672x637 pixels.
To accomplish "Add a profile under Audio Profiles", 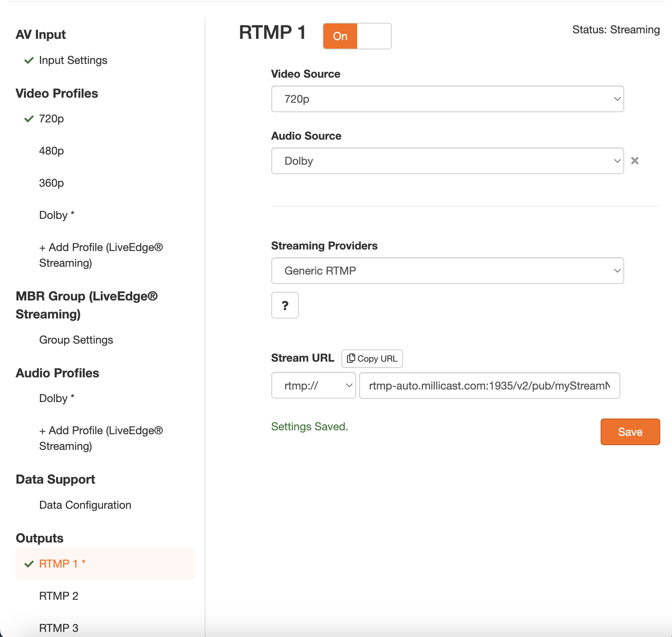I will pos(101,438).
